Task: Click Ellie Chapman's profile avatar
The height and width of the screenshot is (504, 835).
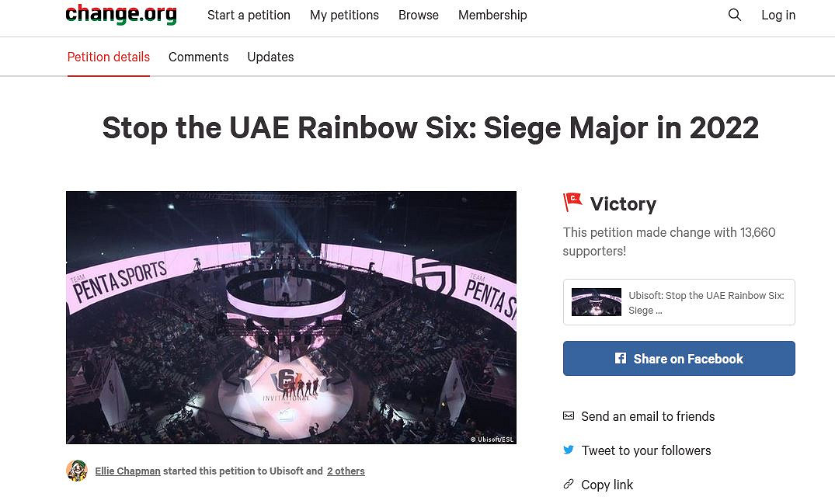Action: (x=76, y=471)
